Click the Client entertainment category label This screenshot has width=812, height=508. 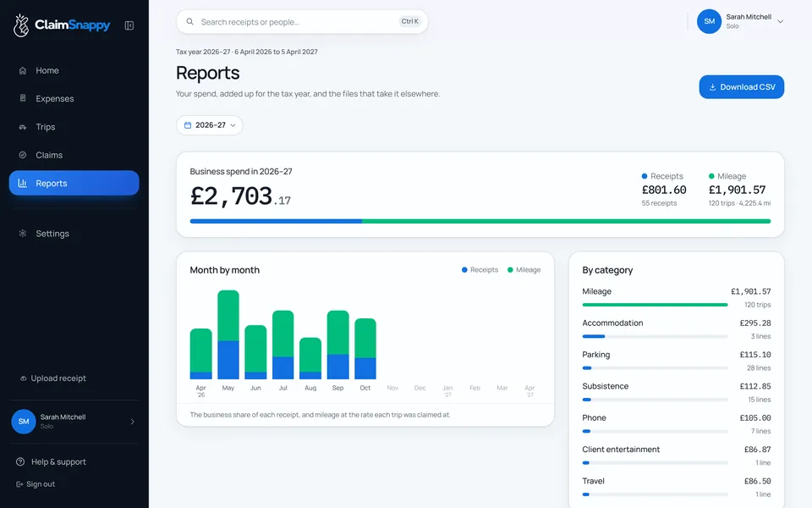click(x=621, y=450)
